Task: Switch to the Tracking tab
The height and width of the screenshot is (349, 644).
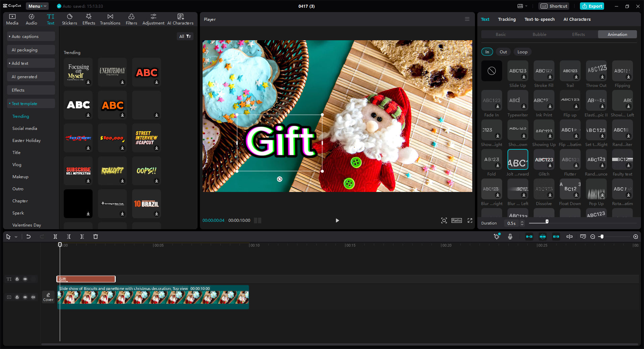Action: point(507,19)
